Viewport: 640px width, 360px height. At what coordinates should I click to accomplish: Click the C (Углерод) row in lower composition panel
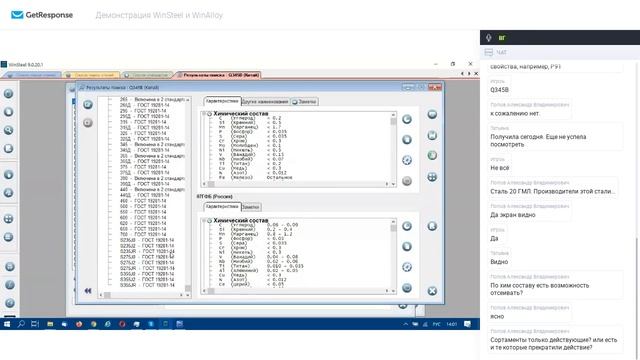click(258, 225)
